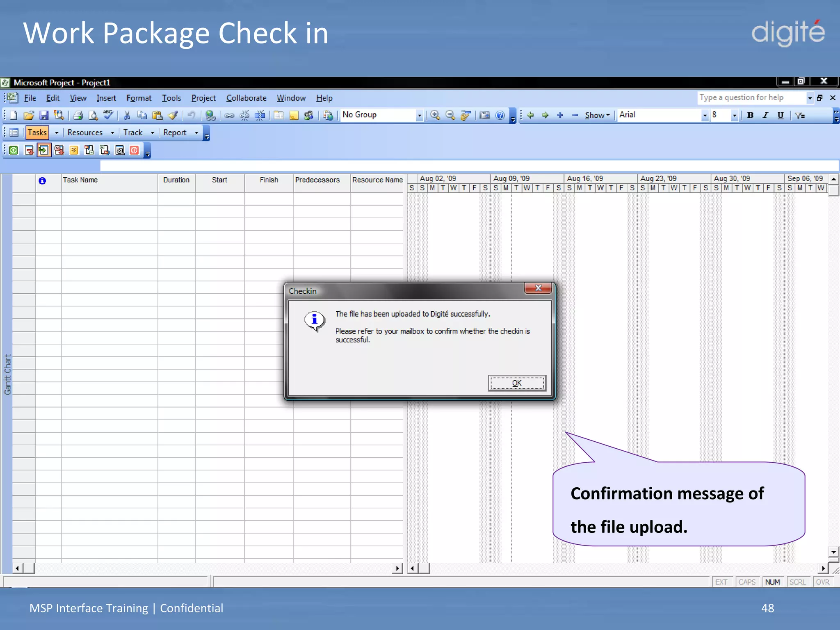Expand the Report guide dropdown arrow
This screenshot has width=840, height=630.
pyautogui.click(x=196, y=132)
